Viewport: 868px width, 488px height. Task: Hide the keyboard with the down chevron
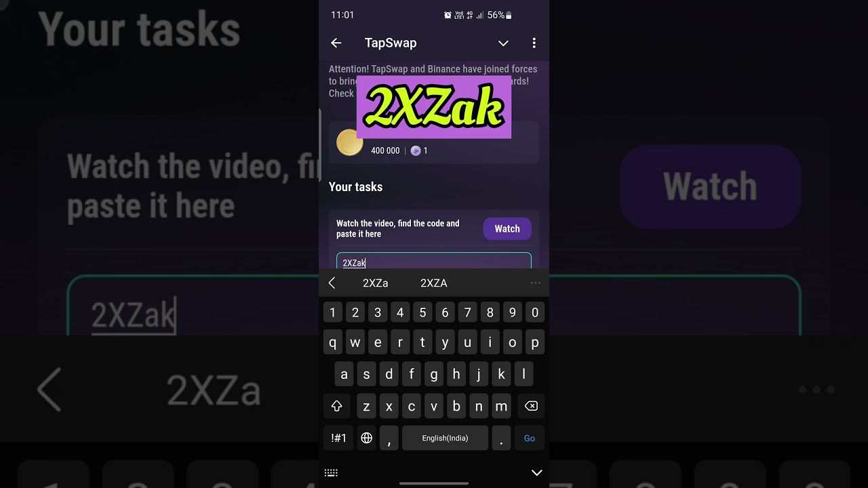pyautogui.click(x=536, y=472)
